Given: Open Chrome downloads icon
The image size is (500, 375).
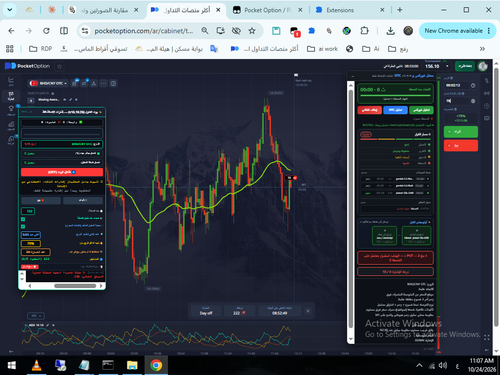Looking at the screenshot, I should pyautogui.click(x=390, y=31).
